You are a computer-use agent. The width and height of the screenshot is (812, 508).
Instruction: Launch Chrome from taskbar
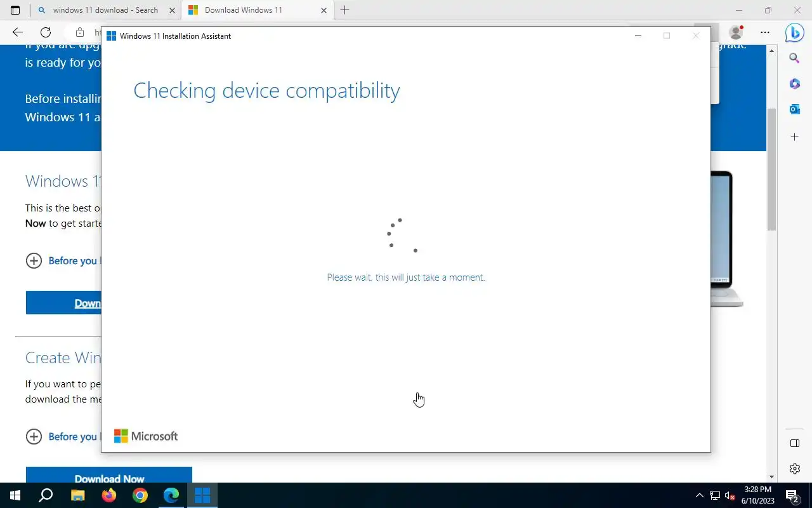pos(140,495)
